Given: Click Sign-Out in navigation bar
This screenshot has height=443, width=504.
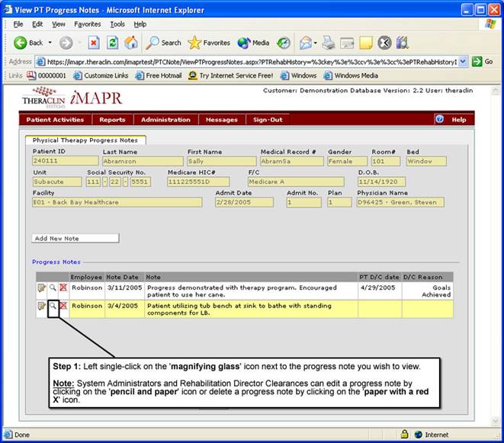Looking at the screenshot, I should pyautogui.click(x=268, y=120).
